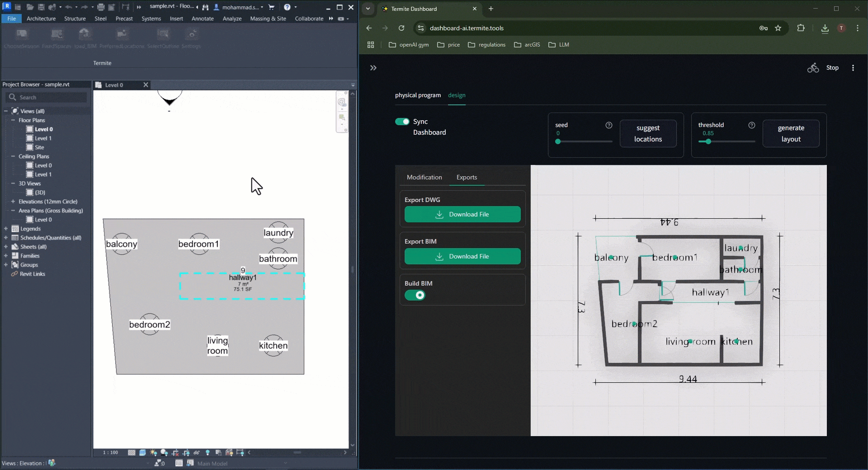Viewport: 868px width, 470px height.
Task: Collapse the Floor Plans tree node
Action: tap(13, 120)
